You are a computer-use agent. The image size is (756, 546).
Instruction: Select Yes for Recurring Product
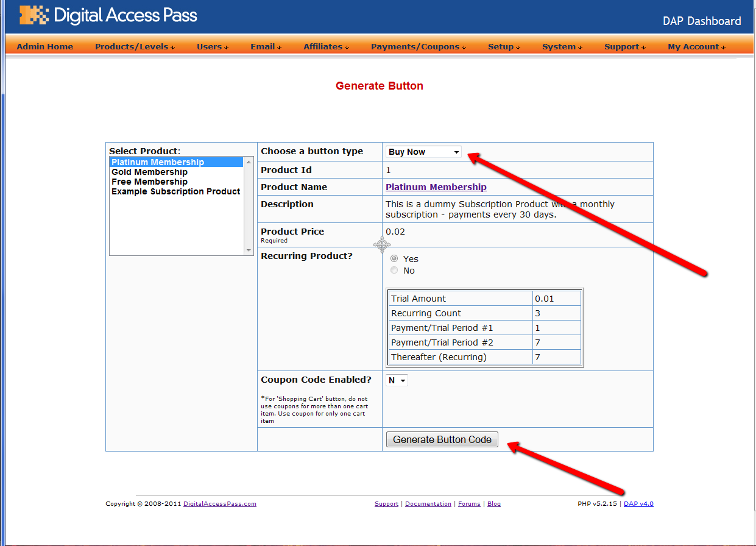click(394, 259)
